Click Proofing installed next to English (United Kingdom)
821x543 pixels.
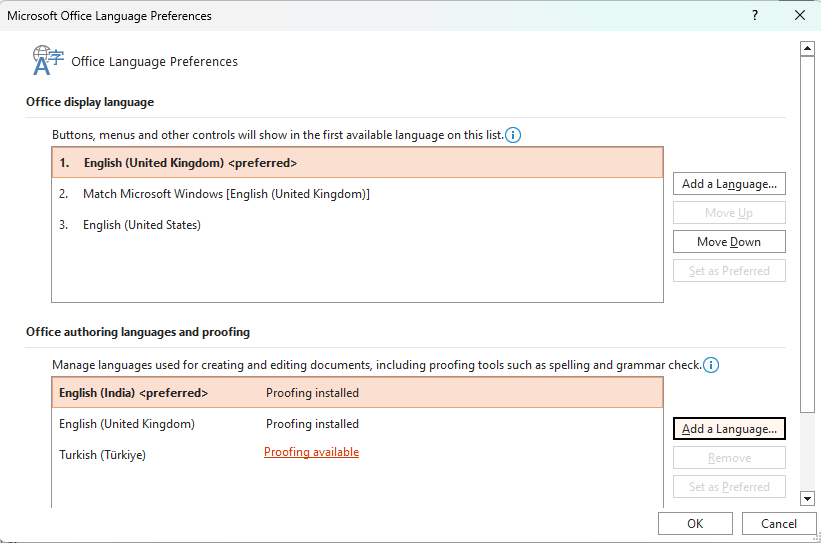point(313,424)
